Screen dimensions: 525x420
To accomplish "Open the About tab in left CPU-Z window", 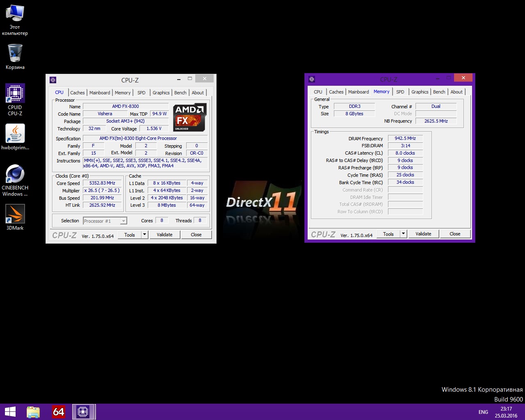I will pyautogui.click(x=198, y=93).
